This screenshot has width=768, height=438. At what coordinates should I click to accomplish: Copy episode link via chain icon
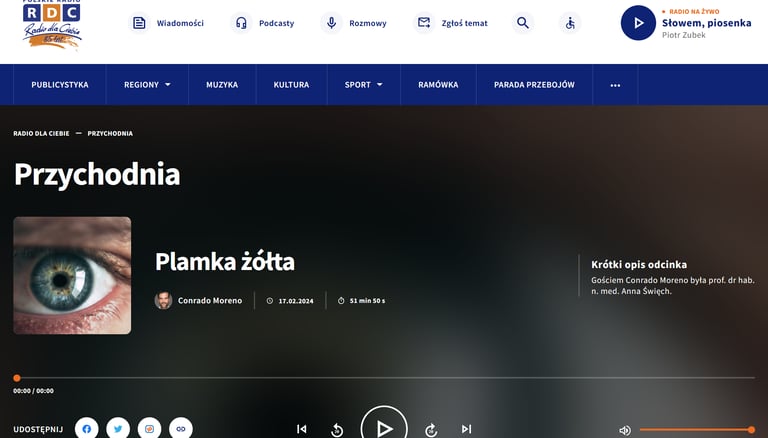coord(181,429)
